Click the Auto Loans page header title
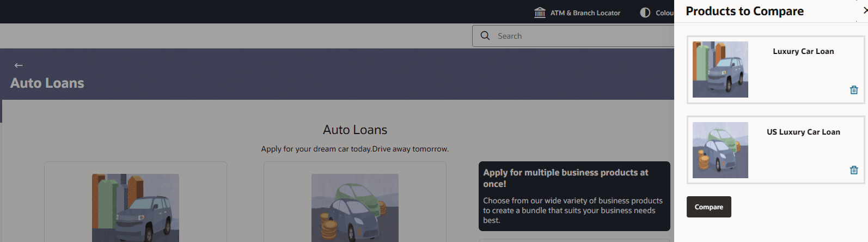Screen dimensions: 868x242 (47, 83)
